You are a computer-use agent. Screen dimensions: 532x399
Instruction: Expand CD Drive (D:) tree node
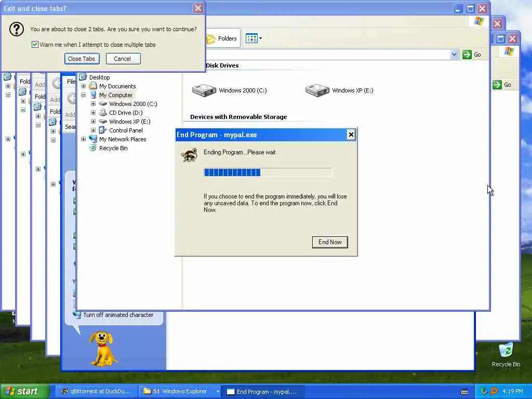pyautogui.click(x=93, y=113)
